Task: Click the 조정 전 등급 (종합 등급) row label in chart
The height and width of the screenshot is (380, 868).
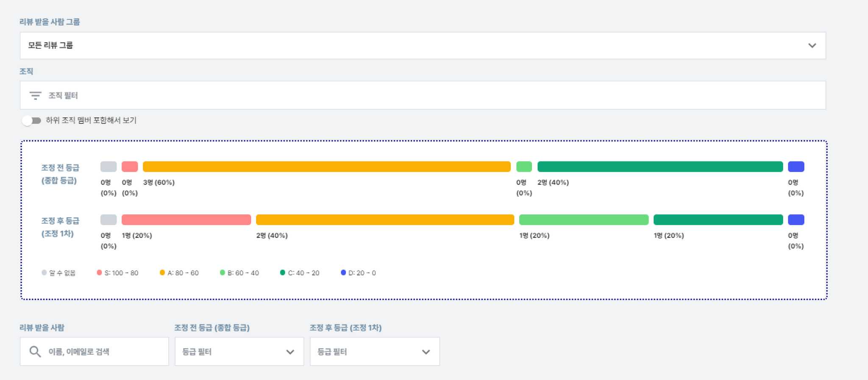Action: click(x=60, y=174)
